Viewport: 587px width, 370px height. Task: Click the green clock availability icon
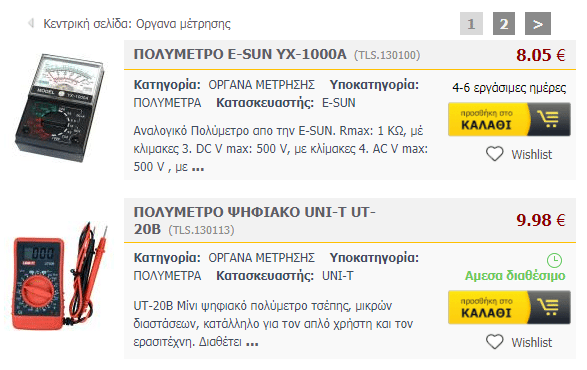pos(554,260)
